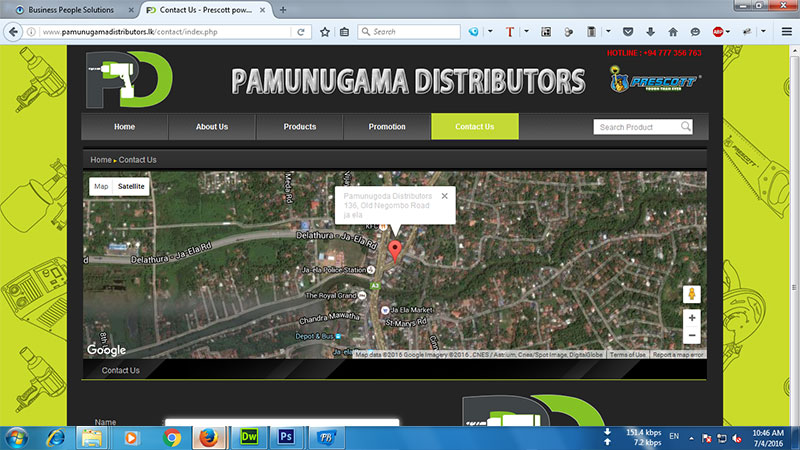The image size is (800, 450).
Task: Close the Contact Us browser tab
Action: coord(262,10)
